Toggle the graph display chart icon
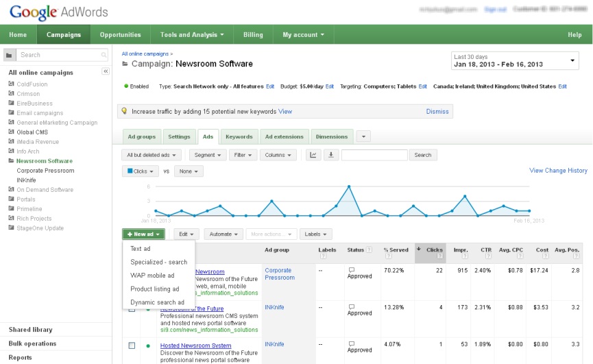 [x=313, y=155]
